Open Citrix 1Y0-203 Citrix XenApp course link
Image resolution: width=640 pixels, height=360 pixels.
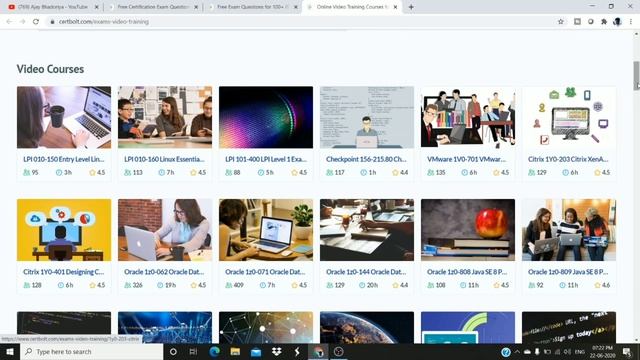(x=568, y=159)
